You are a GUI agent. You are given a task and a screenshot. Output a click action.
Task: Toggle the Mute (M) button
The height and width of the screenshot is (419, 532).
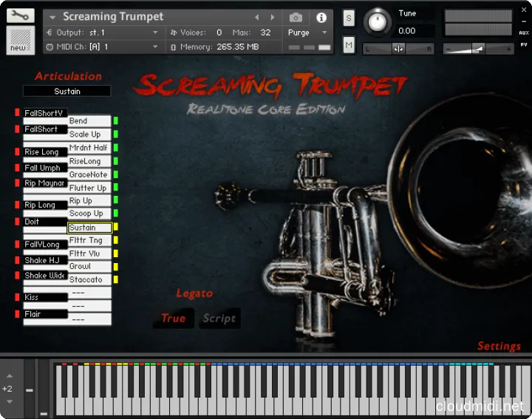click(x=349, y=45)
